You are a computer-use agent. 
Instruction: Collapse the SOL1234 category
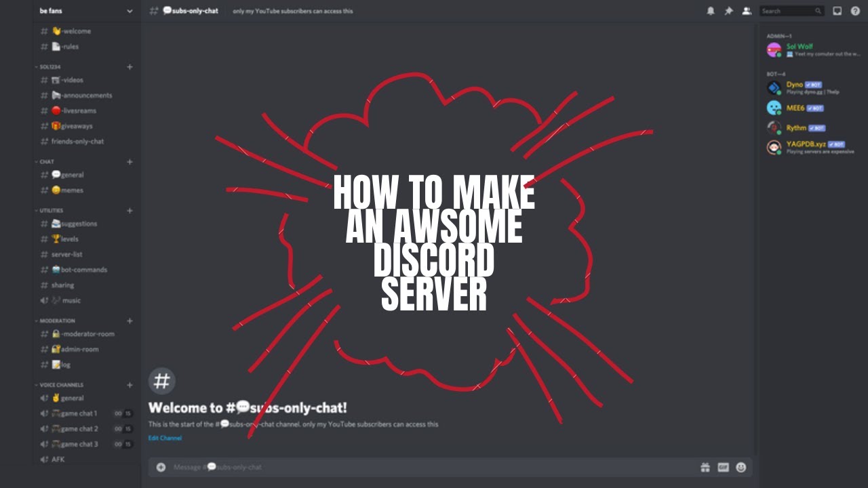click(x=47, y=67)
